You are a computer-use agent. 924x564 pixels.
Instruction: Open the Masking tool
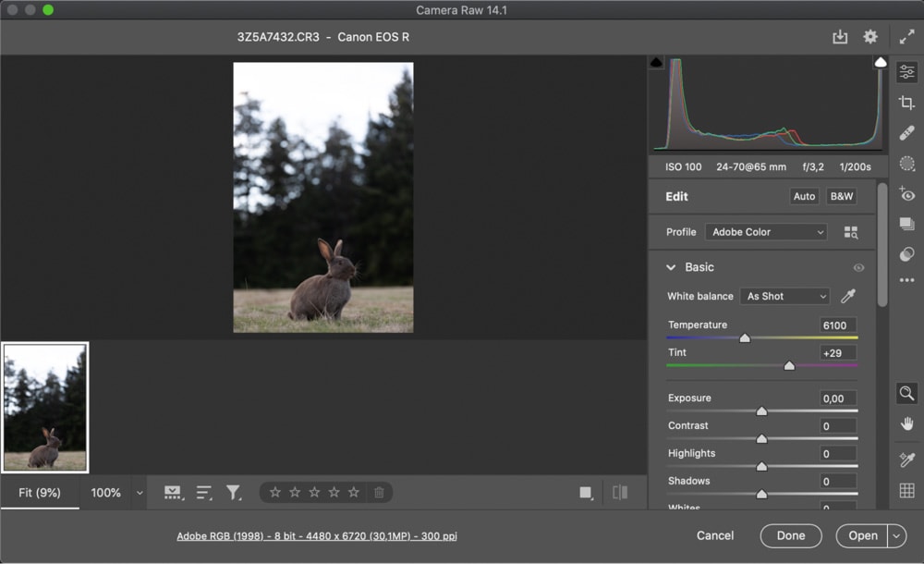click(x=906, y=164)
